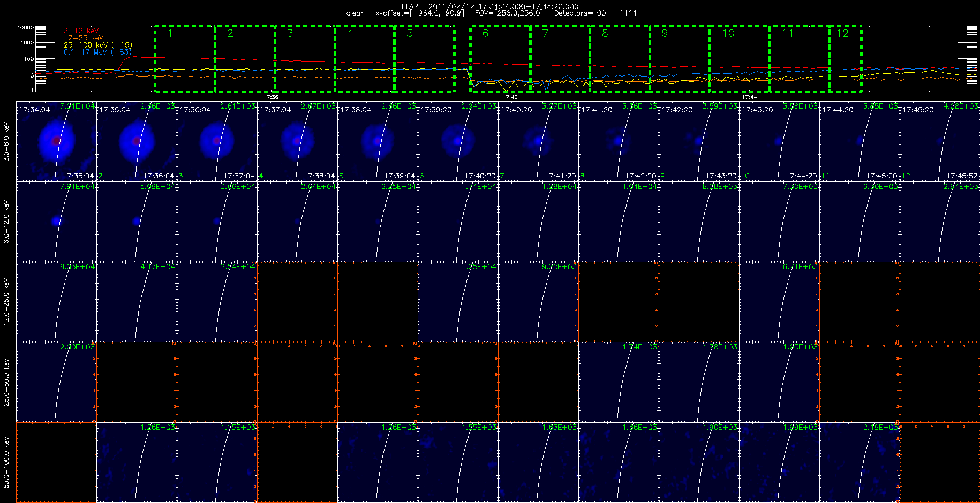This screenshot has height=503, width=980.
Task: Open the 12.0-25.0 keV image labeled 4.77E+04
Action: coord(137,302)
